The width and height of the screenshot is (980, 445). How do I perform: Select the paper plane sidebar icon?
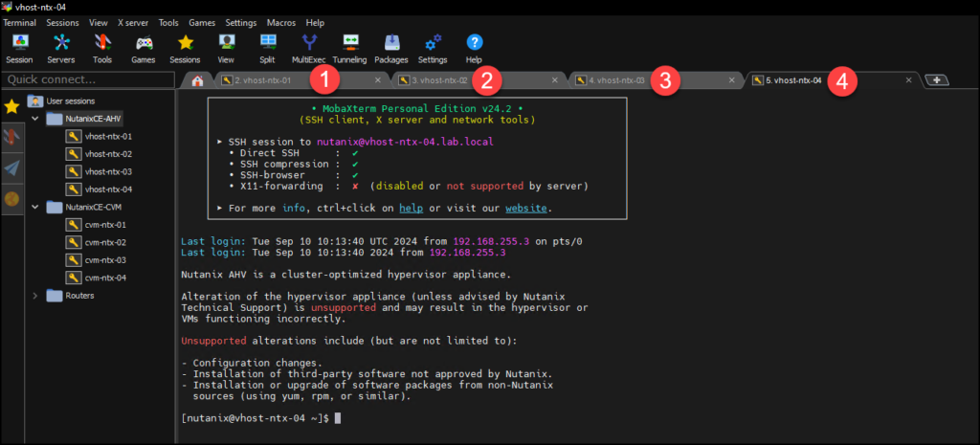point(11,168)
